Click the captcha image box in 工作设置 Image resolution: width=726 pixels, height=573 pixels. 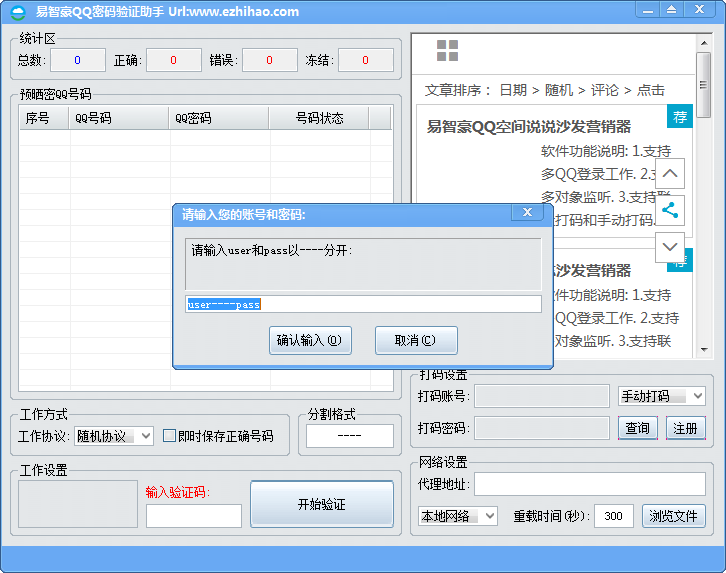pos(78,504)
